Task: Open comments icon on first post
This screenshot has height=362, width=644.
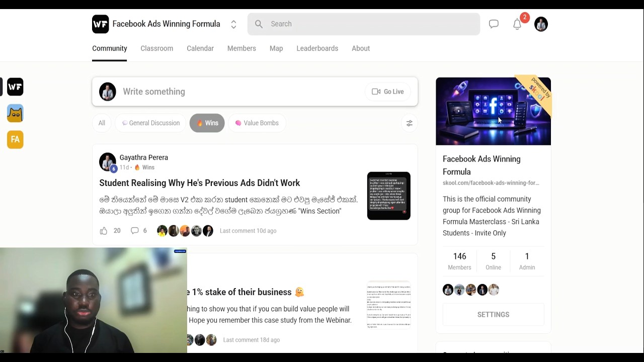Action: coord(134,231)
